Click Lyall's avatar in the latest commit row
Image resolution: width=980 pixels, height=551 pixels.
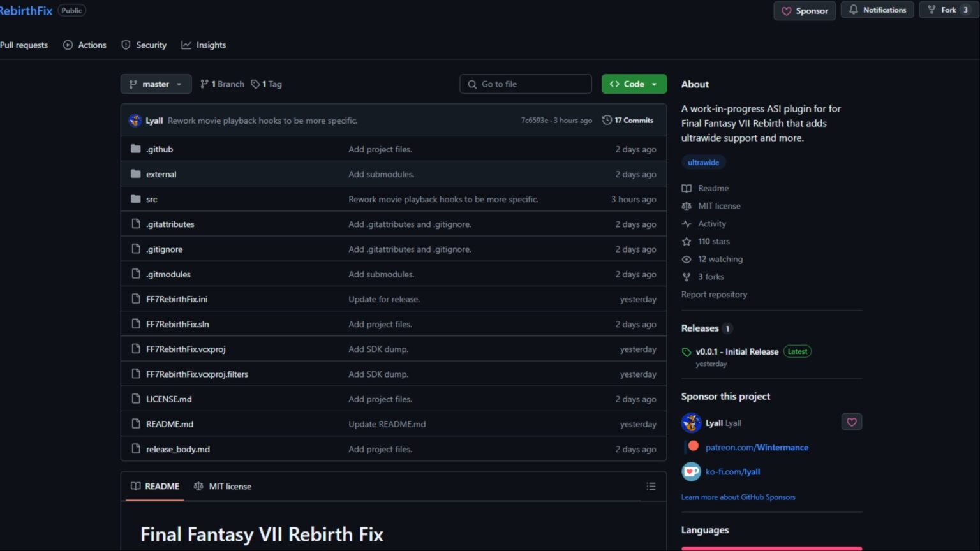tap(135, 121)
